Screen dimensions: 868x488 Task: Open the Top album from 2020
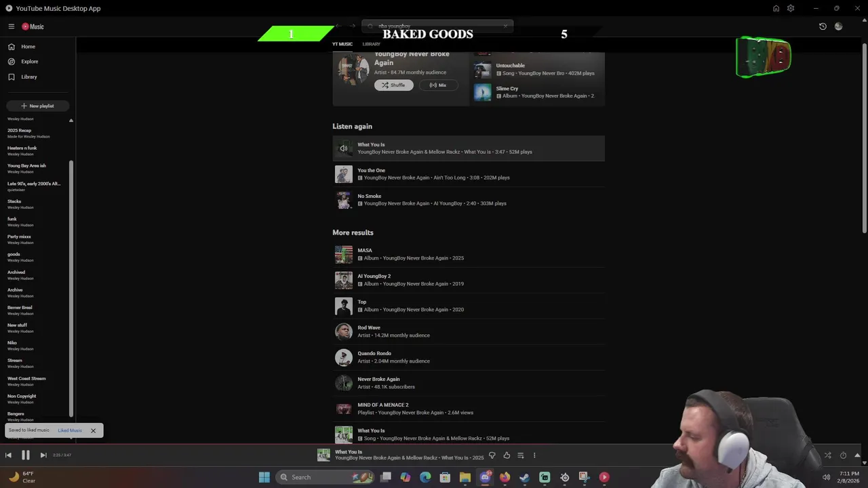[x=469, y=306]
